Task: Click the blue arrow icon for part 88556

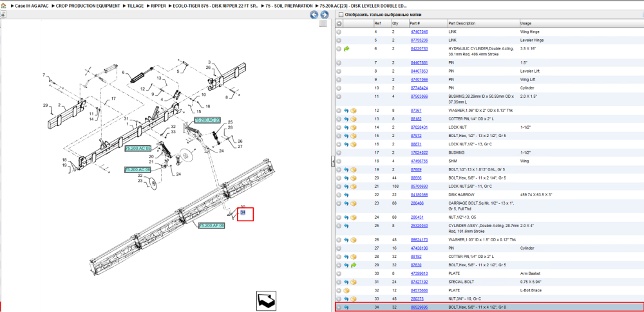Action: coord(346,178)
